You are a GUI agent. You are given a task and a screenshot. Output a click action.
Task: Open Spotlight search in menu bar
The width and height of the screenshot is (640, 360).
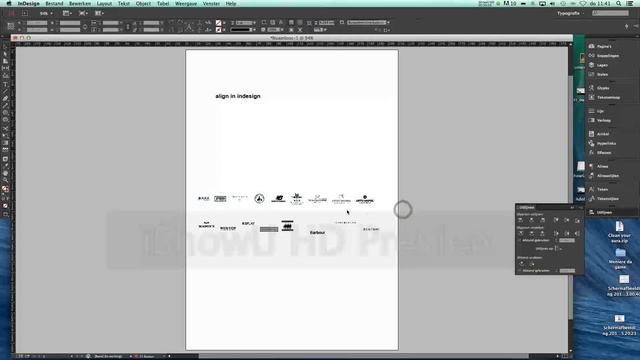[x=619, y=3]
